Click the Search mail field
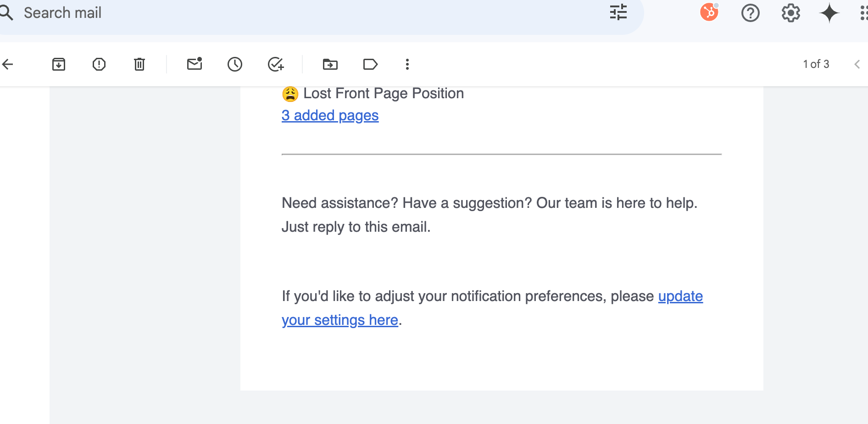868x424 pixels. coord(275,13)
